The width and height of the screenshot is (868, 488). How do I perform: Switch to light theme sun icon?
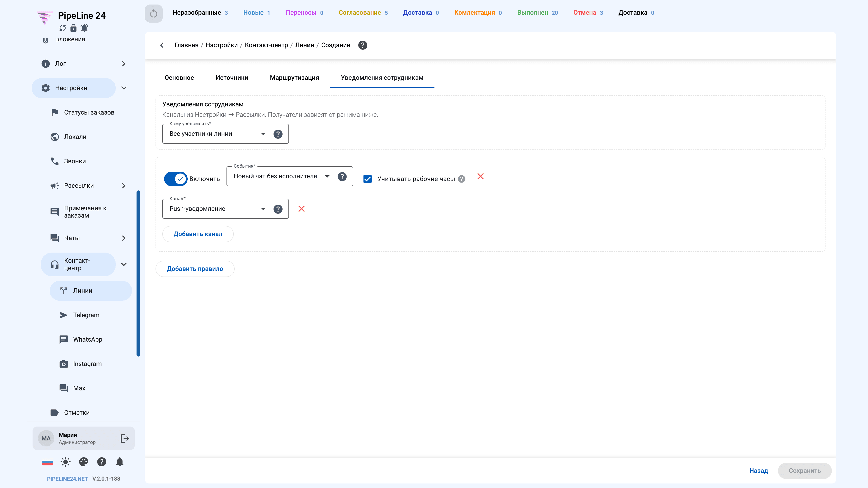[65, 462]
